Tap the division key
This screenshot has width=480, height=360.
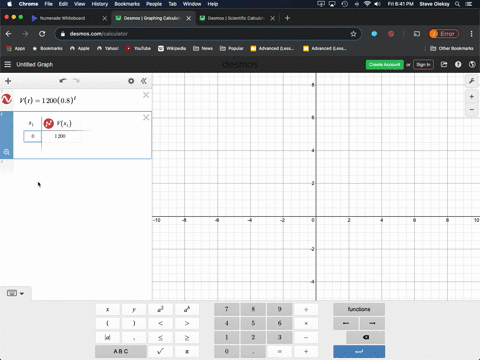(x=306, y=309)
